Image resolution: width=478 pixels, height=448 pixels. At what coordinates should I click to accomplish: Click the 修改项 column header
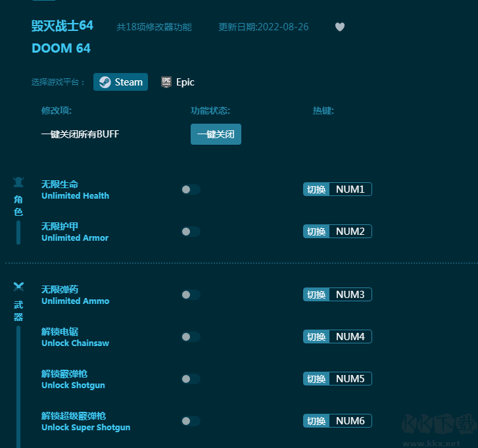[x=57, y=111]
